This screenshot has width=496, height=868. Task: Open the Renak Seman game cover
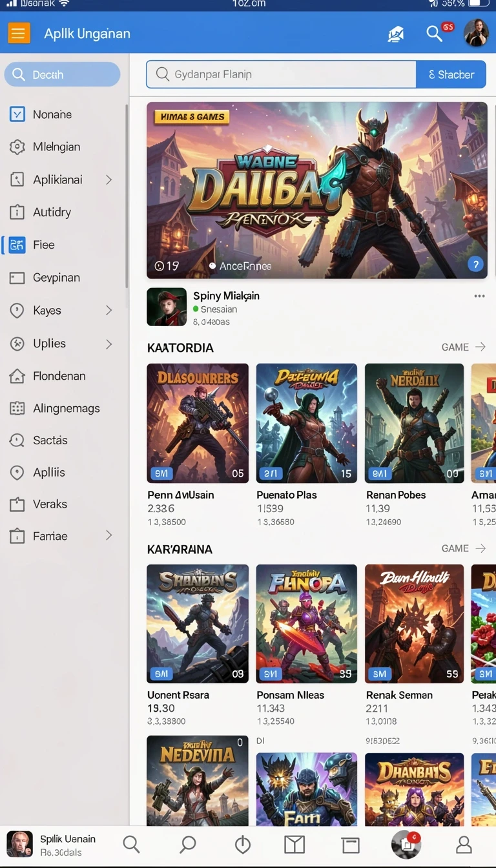[414, 624]
